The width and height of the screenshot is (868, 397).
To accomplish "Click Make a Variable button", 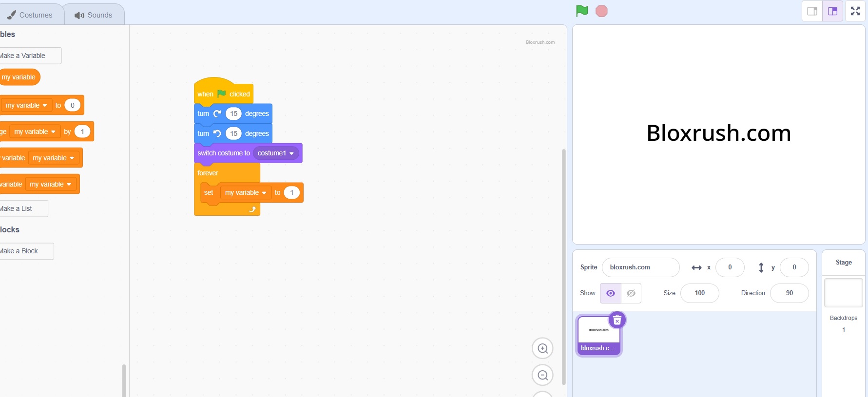I will tap(27, 56).
